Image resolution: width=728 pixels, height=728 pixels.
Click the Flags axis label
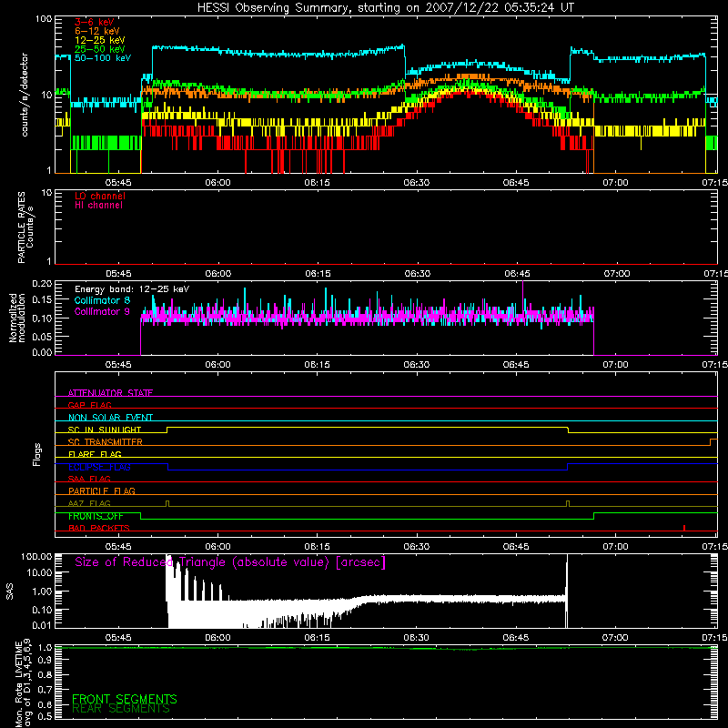point(36,454)
